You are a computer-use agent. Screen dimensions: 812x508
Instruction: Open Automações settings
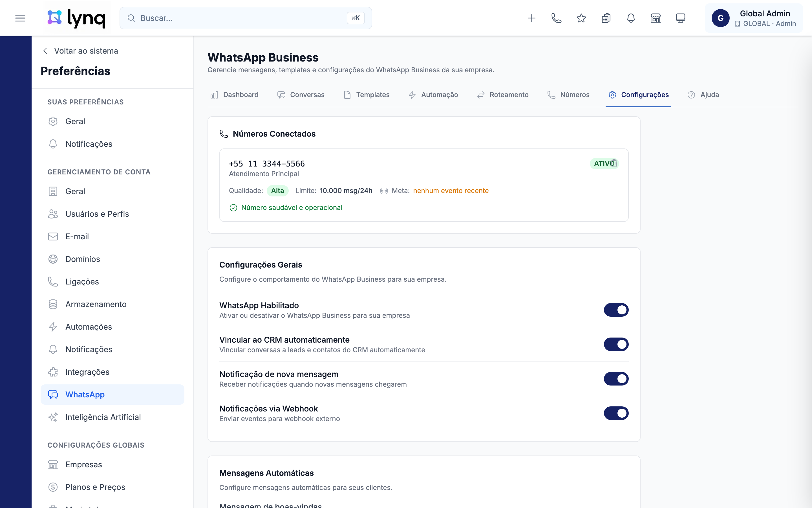point(112,327)
